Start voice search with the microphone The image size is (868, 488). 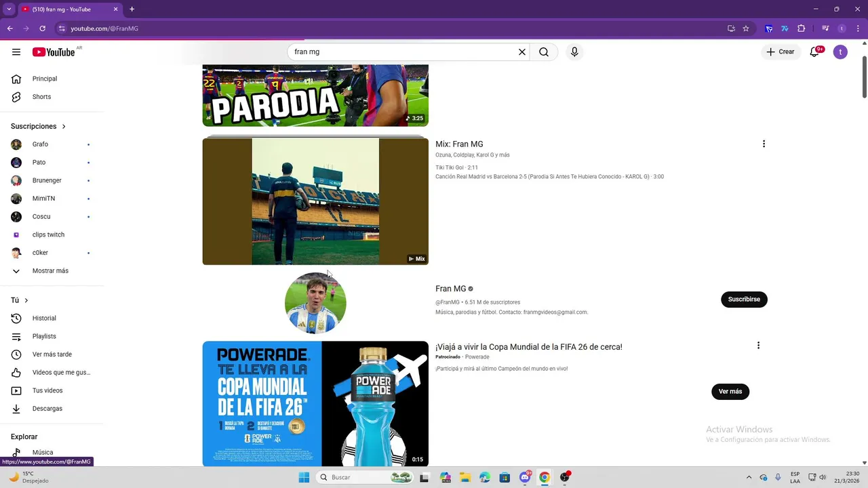tap(574, 52)
